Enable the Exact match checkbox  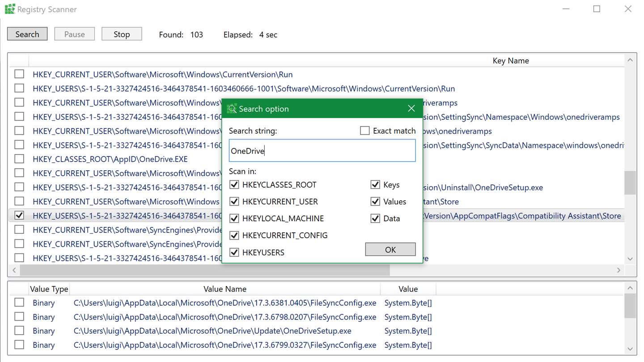pos(365,130)
